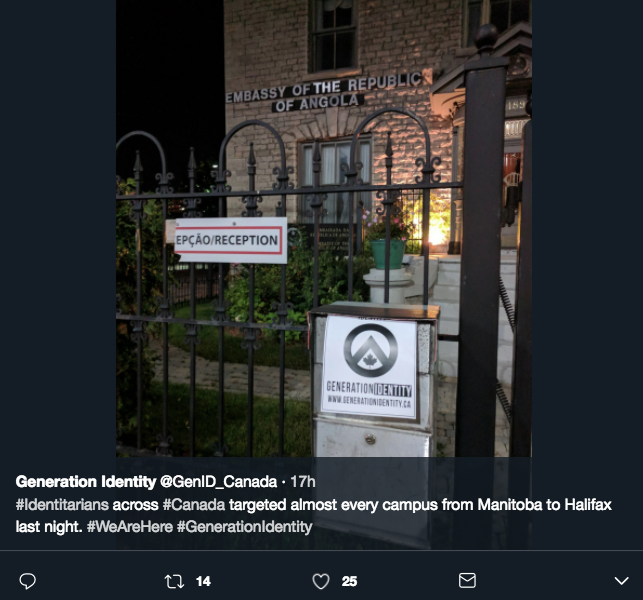643x600 pixels.
Task: Click the Generation Identity flyer in the photo
Action: point(369,367)
